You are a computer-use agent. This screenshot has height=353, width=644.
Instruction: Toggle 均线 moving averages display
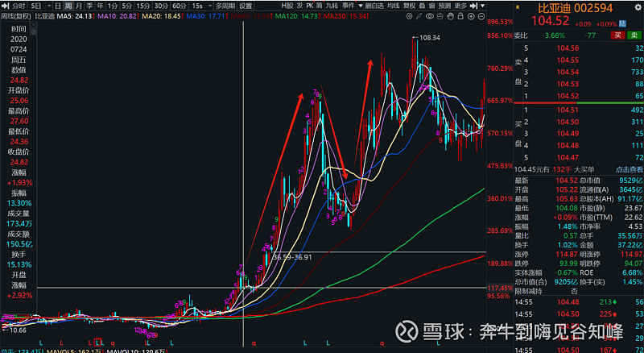point(394,6)
